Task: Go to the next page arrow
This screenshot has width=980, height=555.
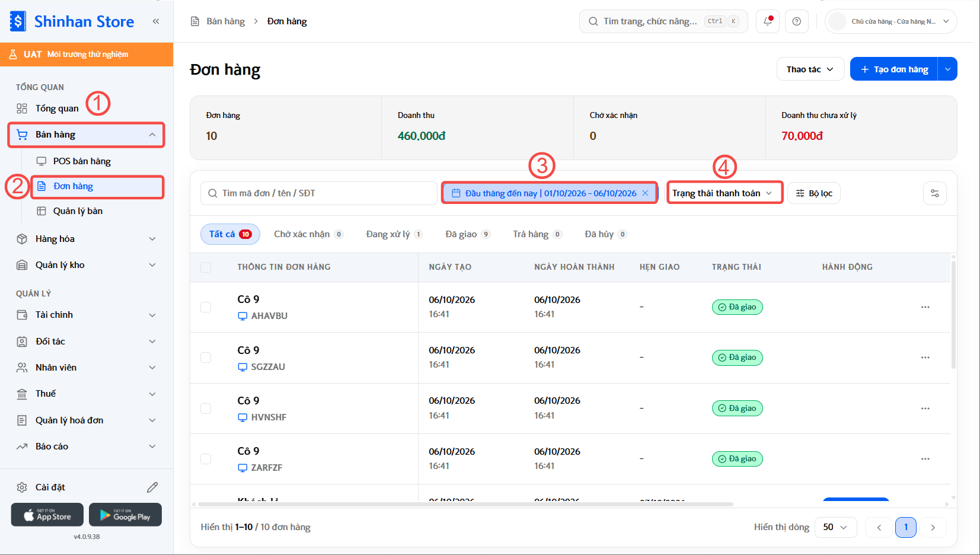Action: [x=933, y=527]
